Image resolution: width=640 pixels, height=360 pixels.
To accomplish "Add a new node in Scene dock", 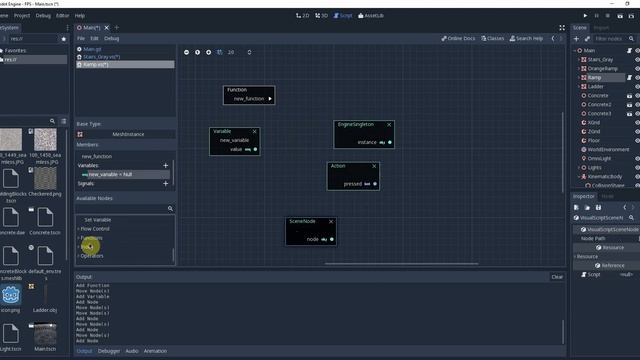I will click(x=576, y=39).
